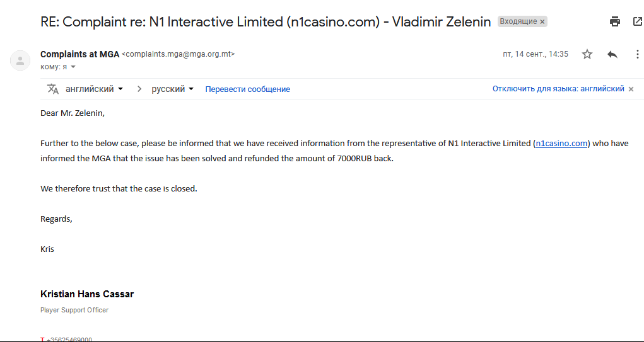644x342 pixels.
Task: Close the translation bar with the X
Action: tap(631, 89)
